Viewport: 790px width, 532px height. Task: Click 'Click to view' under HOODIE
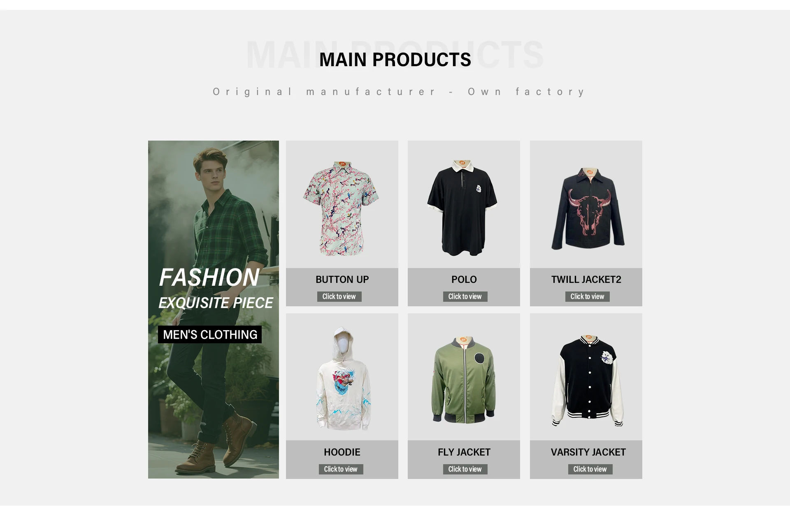341,470
